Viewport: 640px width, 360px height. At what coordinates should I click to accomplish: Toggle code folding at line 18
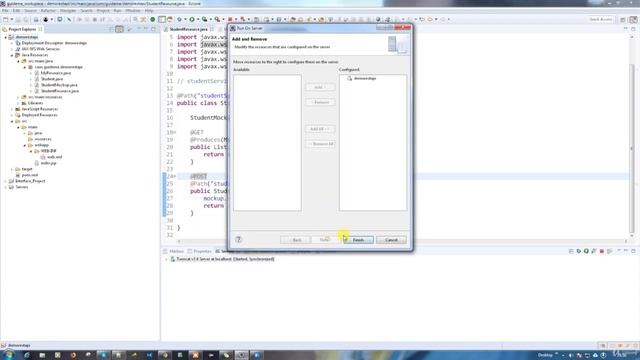coord(175,132)
